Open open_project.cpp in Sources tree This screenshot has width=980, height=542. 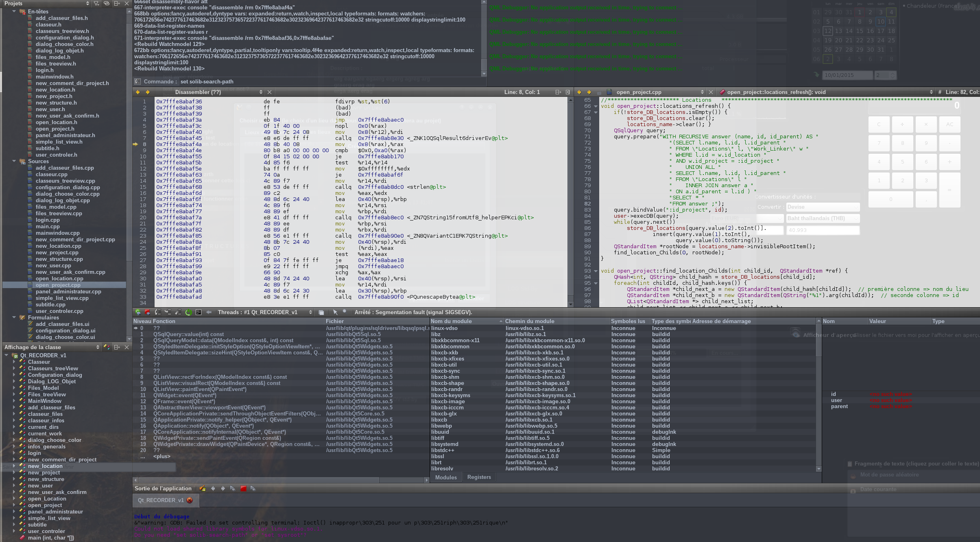point(58,285)
